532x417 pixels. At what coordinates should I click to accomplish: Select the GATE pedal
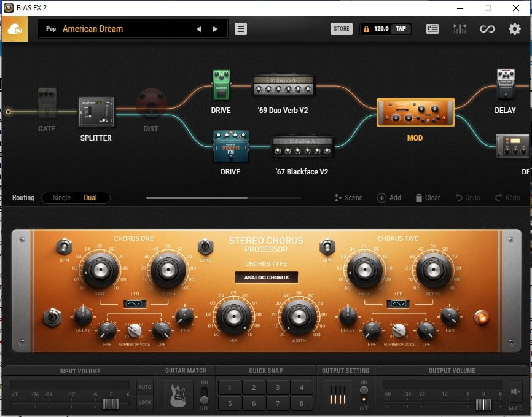coord(47,103)
